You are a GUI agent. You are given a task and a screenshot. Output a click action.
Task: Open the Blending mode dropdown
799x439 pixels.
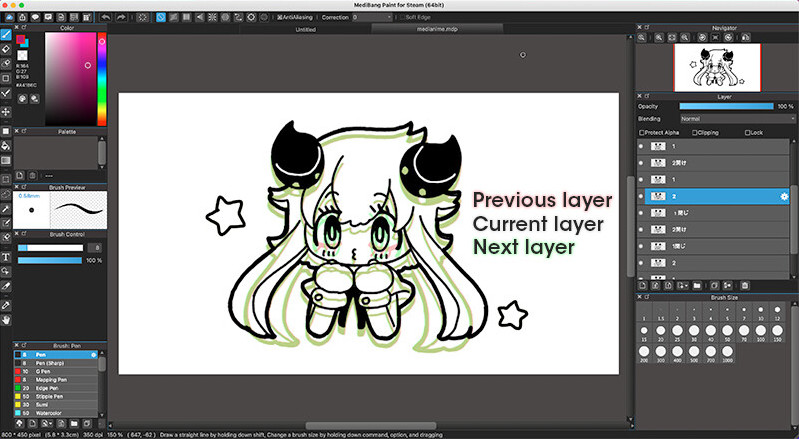coord(737,118)
